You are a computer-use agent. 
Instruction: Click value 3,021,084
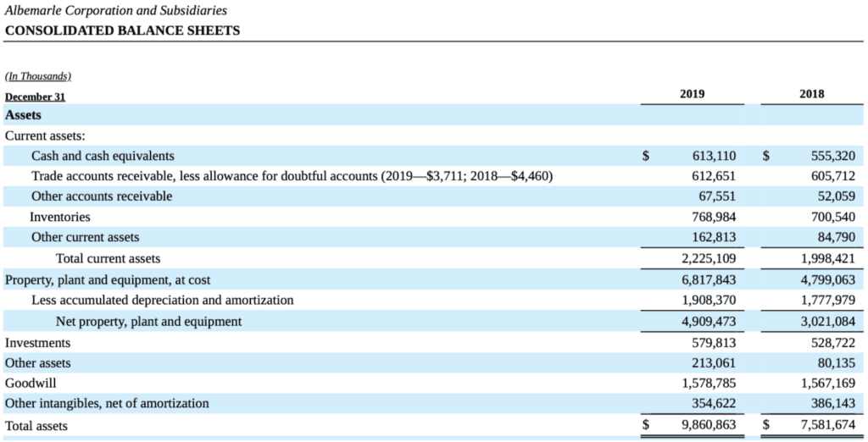point(828,322)
